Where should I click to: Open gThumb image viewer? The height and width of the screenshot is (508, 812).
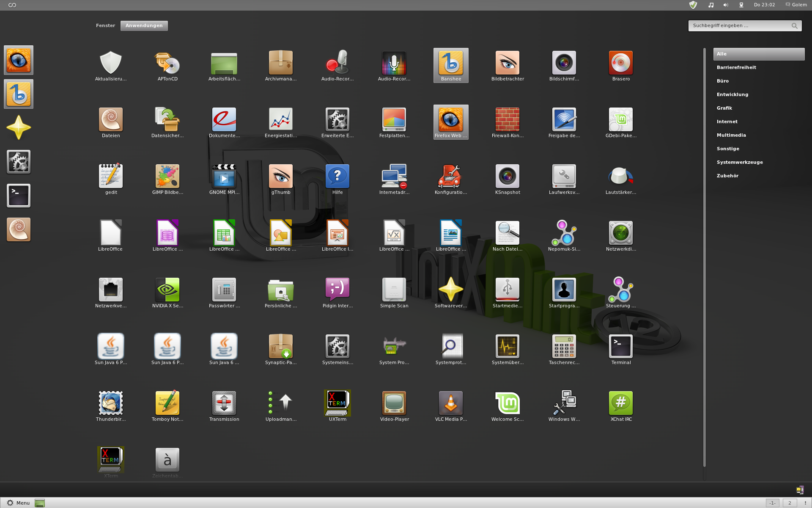tap(281, 180)
